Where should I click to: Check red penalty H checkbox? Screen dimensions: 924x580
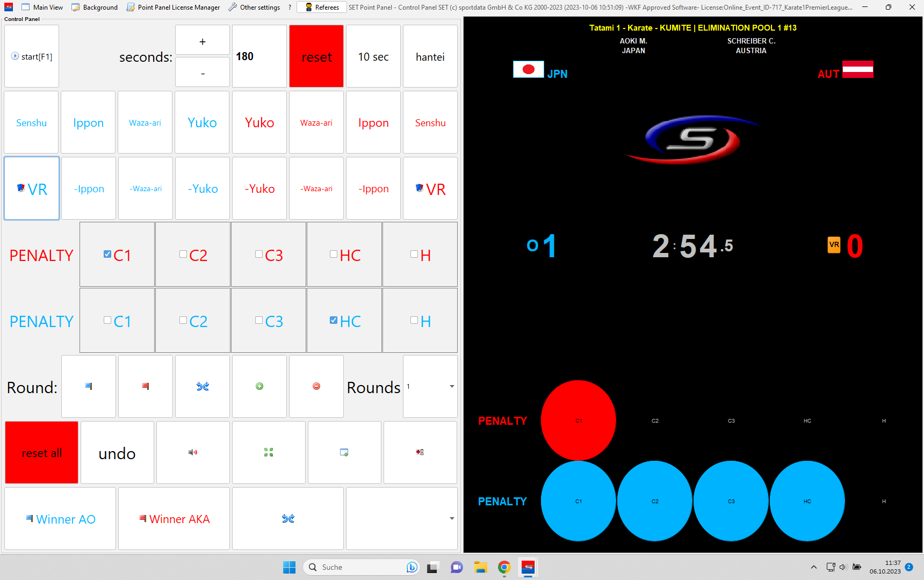tap(414, 254)
